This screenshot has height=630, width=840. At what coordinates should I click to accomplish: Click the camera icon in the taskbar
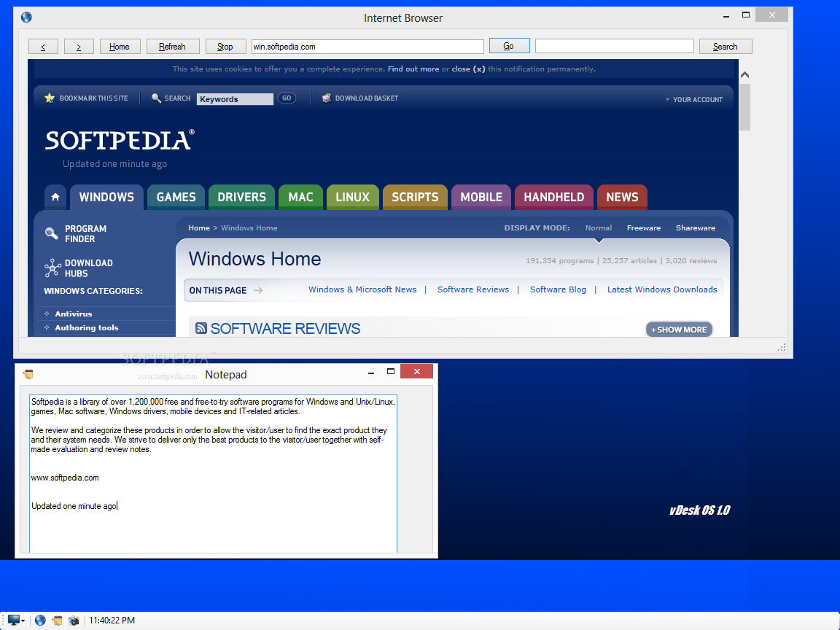point(74,621)
